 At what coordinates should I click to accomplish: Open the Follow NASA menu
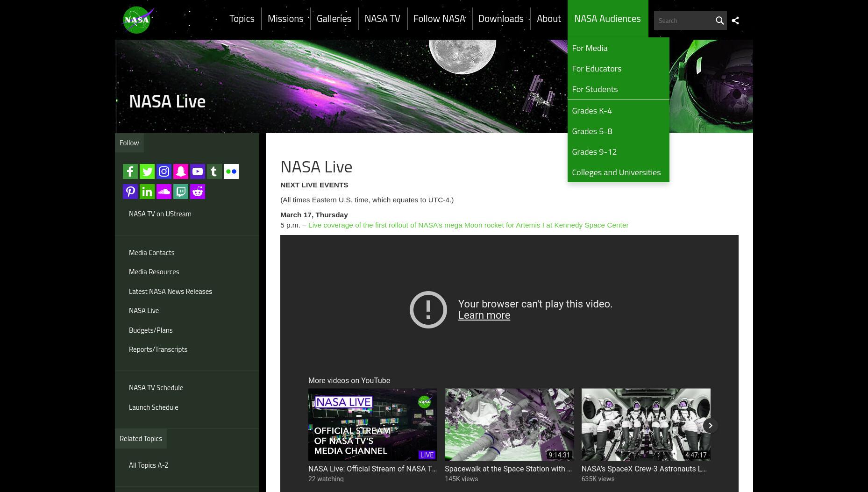[439, 19]
